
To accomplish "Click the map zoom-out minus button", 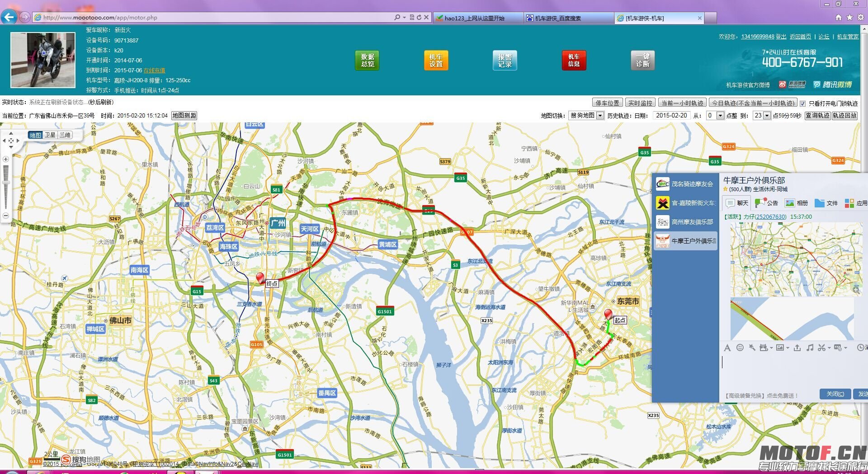I will (6, 216).
